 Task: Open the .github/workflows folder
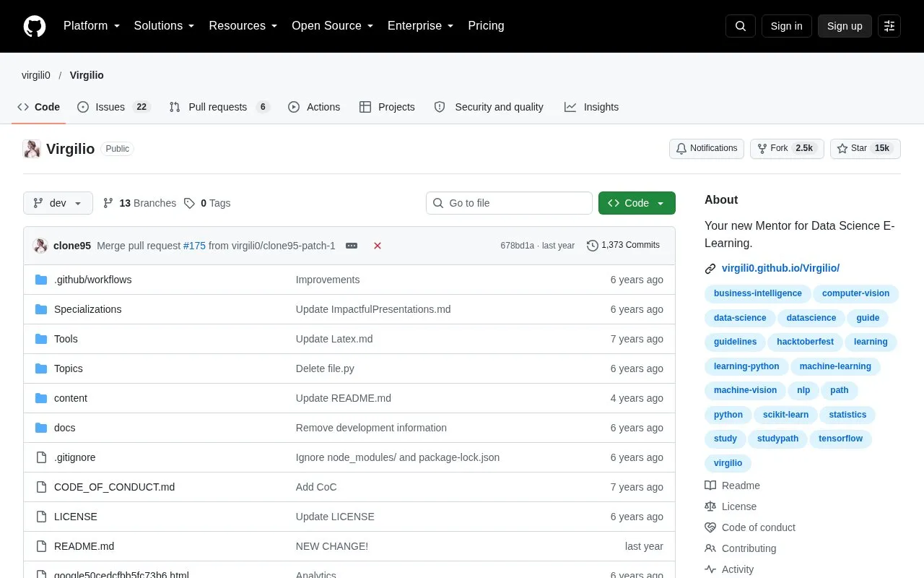click(x=92, y=280)
